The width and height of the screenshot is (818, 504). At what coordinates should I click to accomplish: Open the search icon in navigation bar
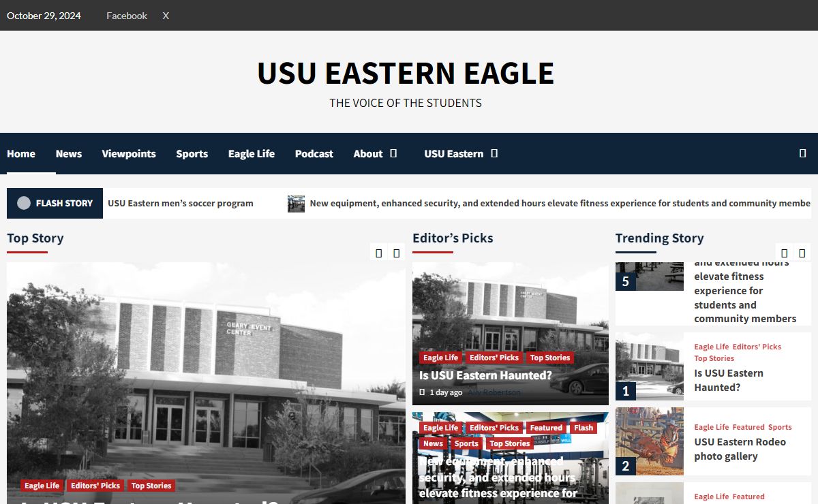[x=802, y=153]
